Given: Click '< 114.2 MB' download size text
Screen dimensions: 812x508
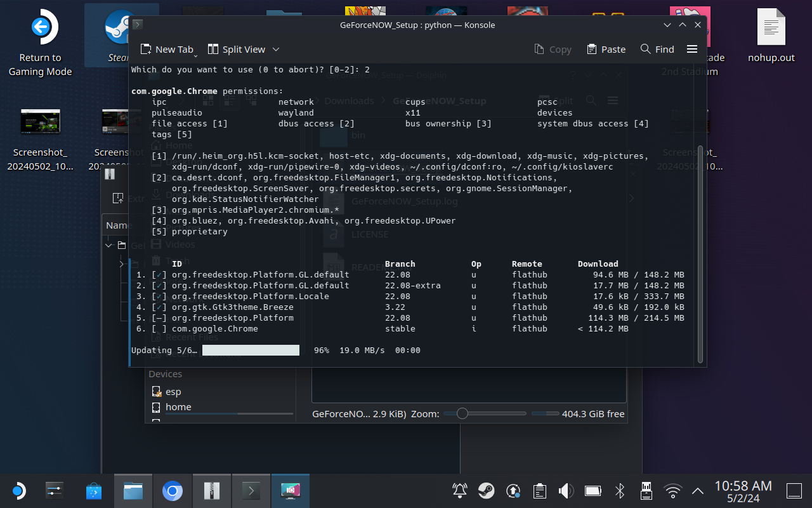Looking at the screenshot, I should pos(603,329).
